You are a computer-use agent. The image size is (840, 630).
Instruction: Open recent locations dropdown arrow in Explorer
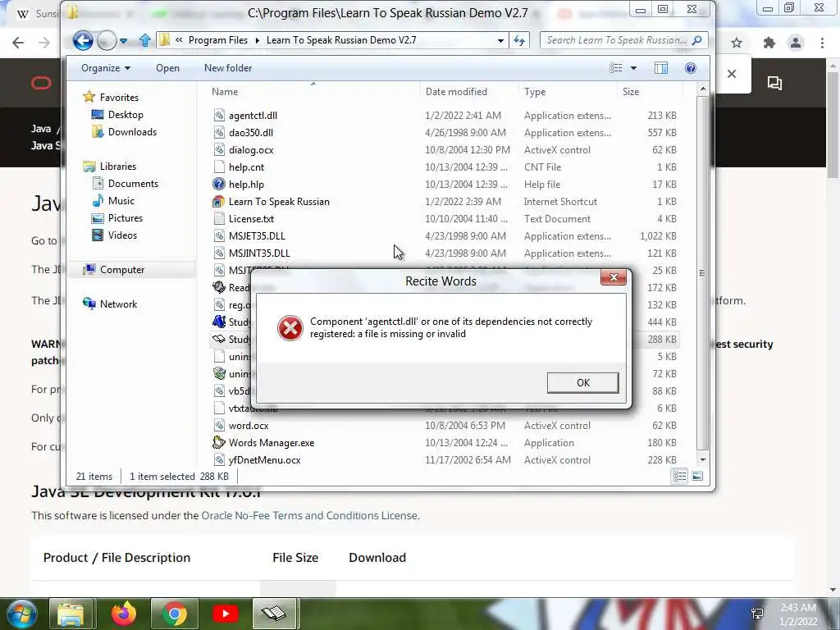(124, 41)
